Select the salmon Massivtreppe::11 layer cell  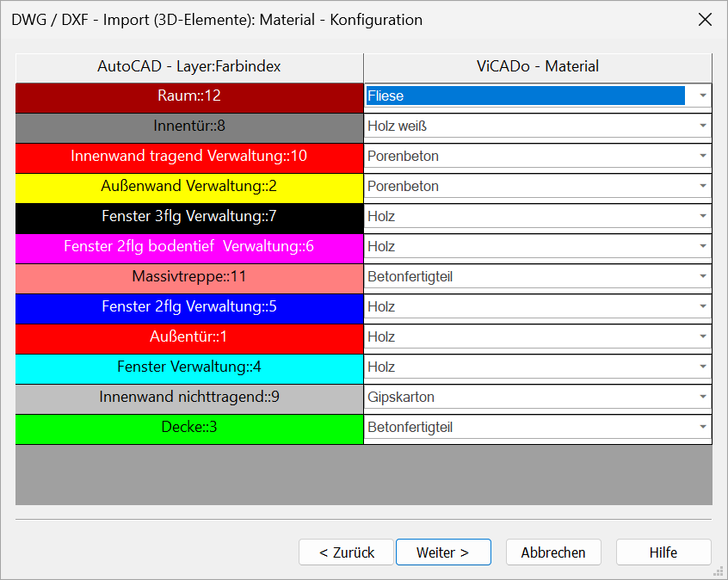click(x=189, y=279)
